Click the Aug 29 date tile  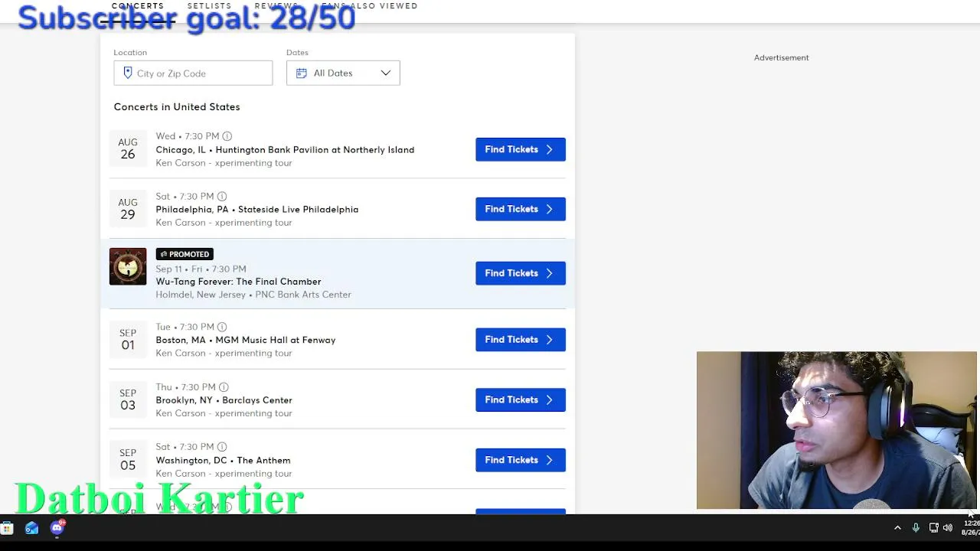click(x=128, y=209)
